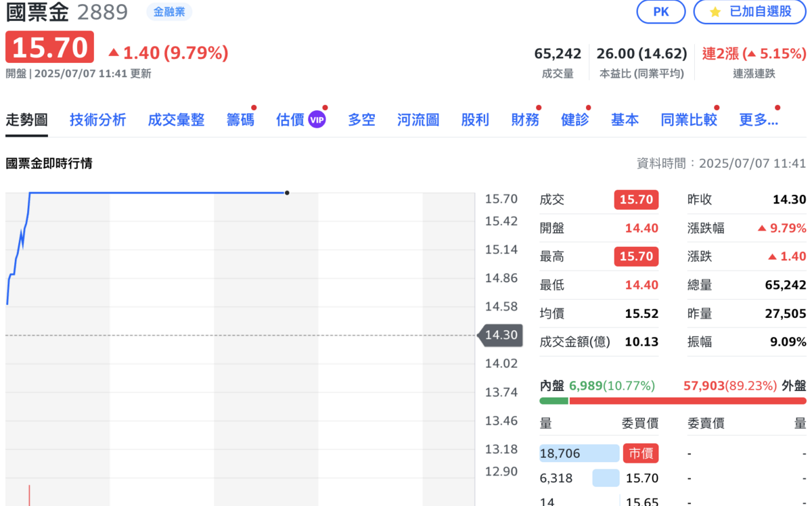Click the 18,706 bid volume bar
This screenshot has height=506, width=812.
tap(579, 453)
